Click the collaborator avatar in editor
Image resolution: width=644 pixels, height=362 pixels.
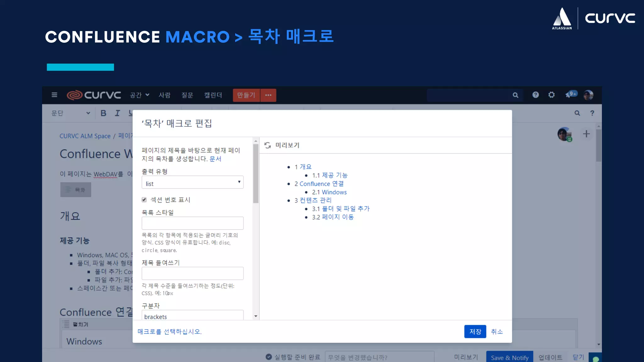click(x=565, y=134)
